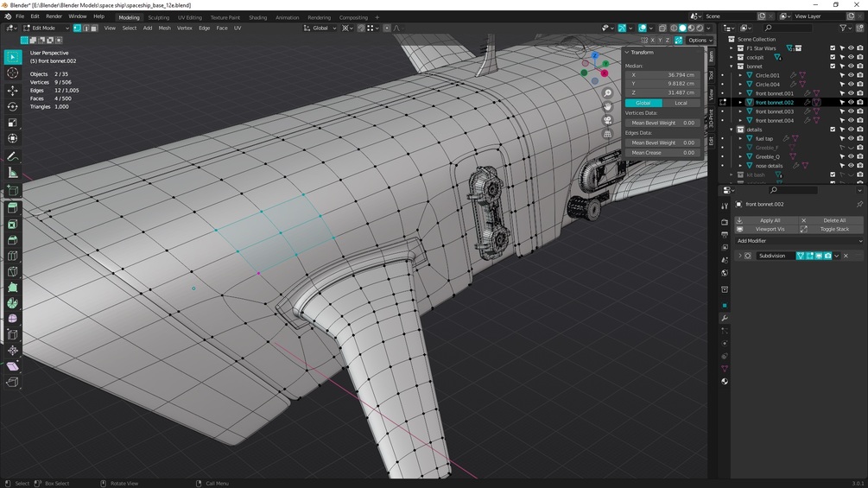Toggle proportional editing in the header
The width and height of the screenshot is (868, 488).
(387, 28)
